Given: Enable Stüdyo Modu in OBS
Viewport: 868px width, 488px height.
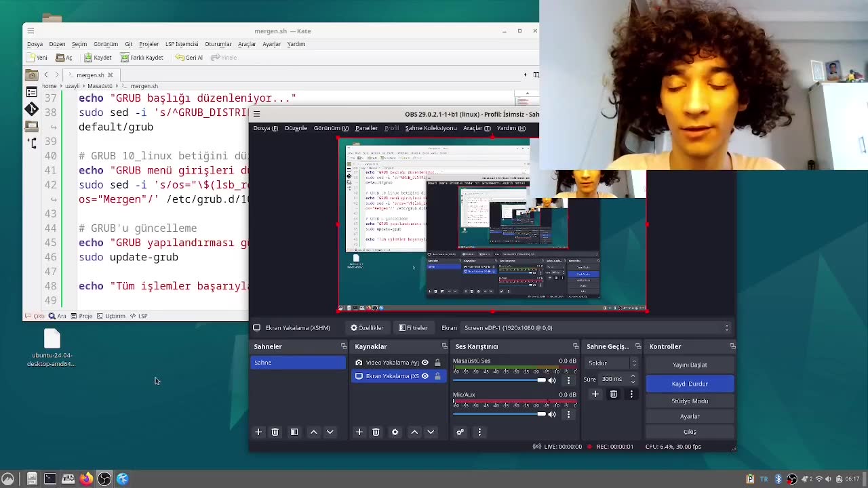Looking at the screenshot, I should (x=690, y=401).
